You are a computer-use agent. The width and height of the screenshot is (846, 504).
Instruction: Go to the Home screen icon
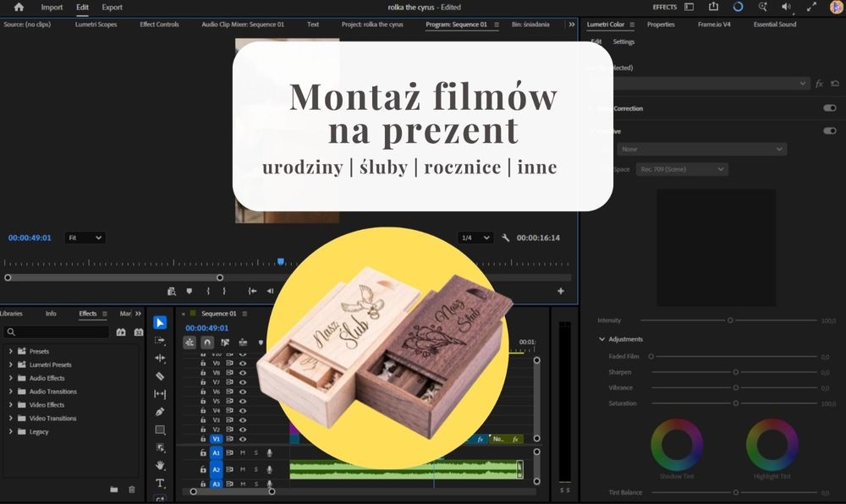pos(19,7)
